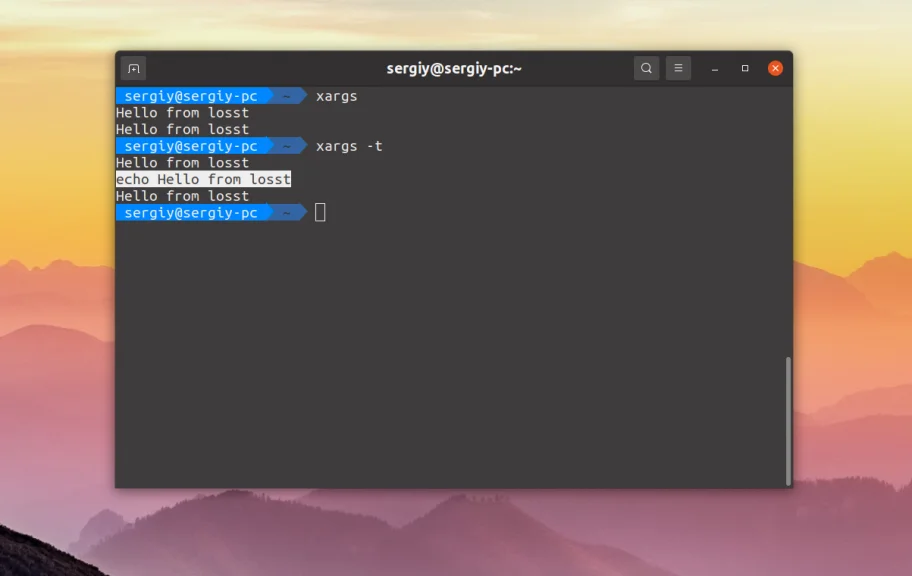The height and width of the screenshot is (576, 912).
Task: Open the hamburger menu
Action: [678, 68]
